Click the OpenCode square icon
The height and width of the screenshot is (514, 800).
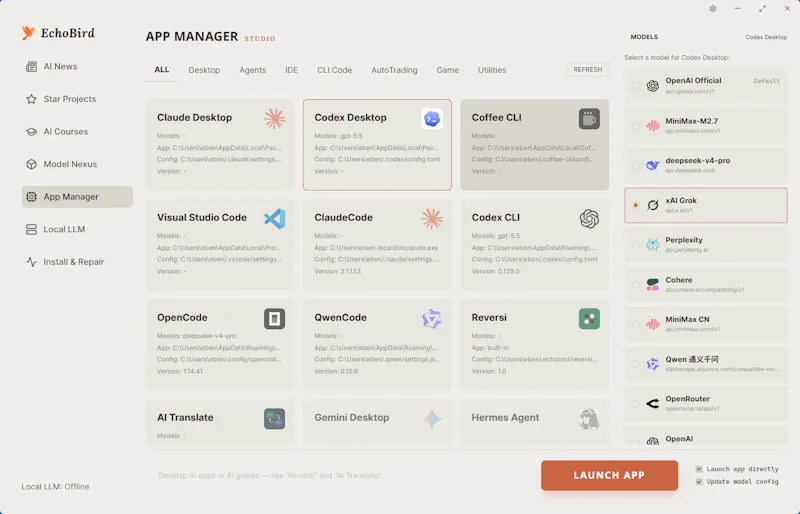[x=274, y=319]
